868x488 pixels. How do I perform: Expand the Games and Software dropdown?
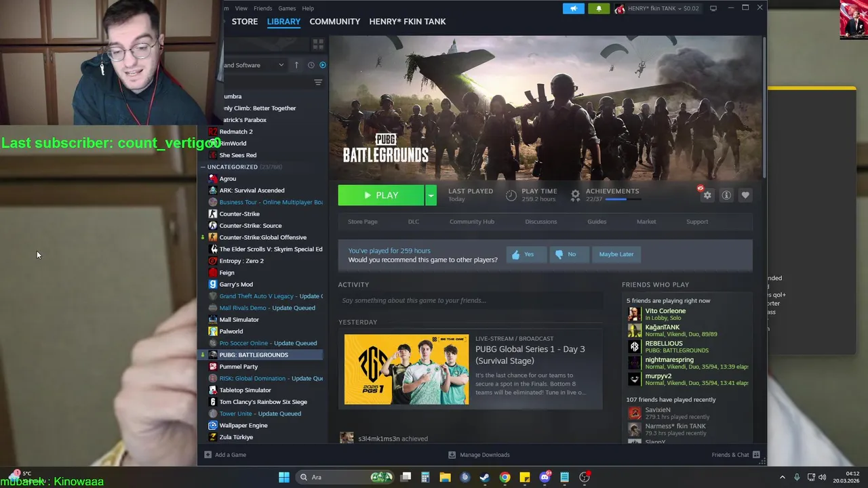(x=254, y=65)
